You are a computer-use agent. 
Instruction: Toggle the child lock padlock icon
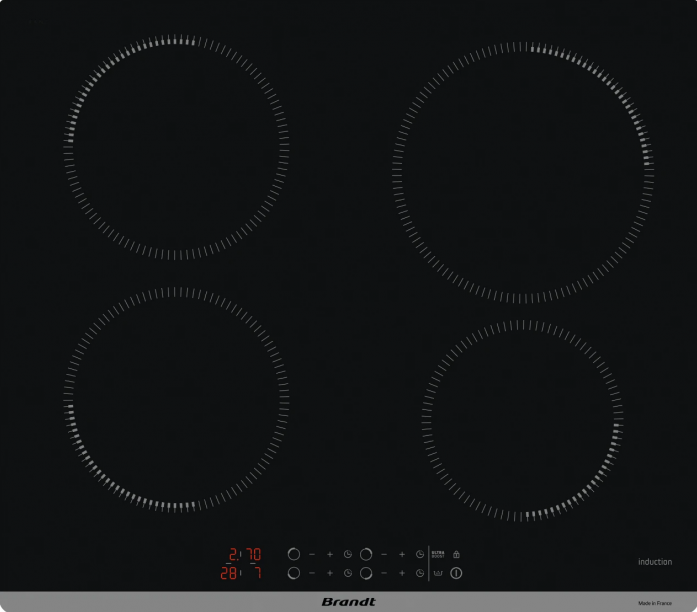(x=456, y=554)
